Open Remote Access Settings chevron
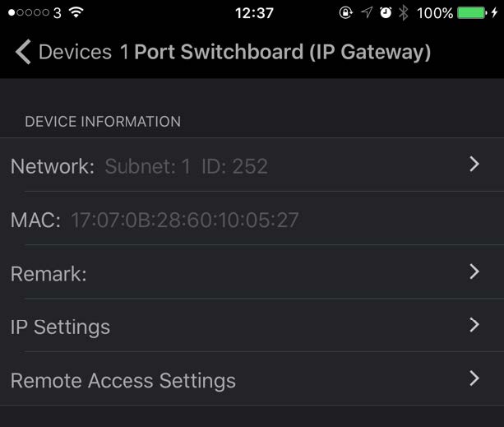504x427 pixels. coord(474,378)
